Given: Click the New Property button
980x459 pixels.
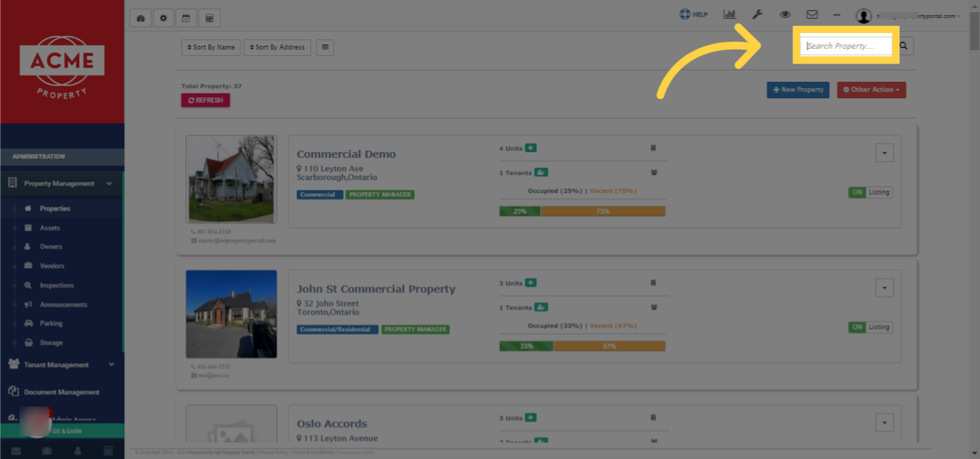Looking at the screenshot, I should click(798, 90).
